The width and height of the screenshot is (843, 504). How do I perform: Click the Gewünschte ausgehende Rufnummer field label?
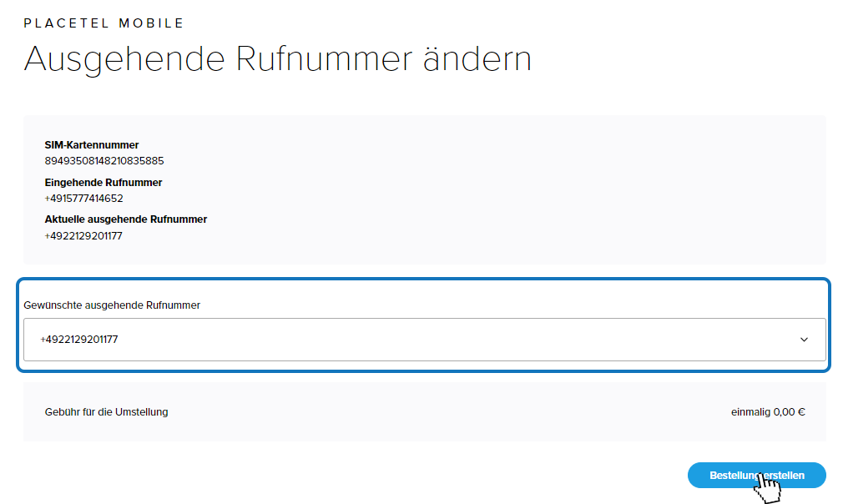coord(112,305)
